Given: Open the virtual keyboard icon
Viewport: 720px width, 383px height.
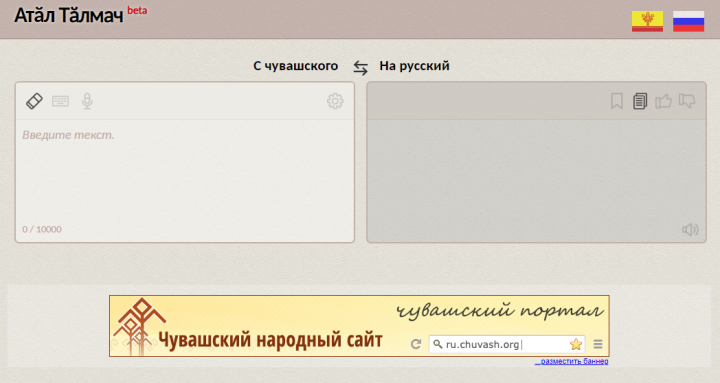Looking at the screenshot, I should click(61, 101).
